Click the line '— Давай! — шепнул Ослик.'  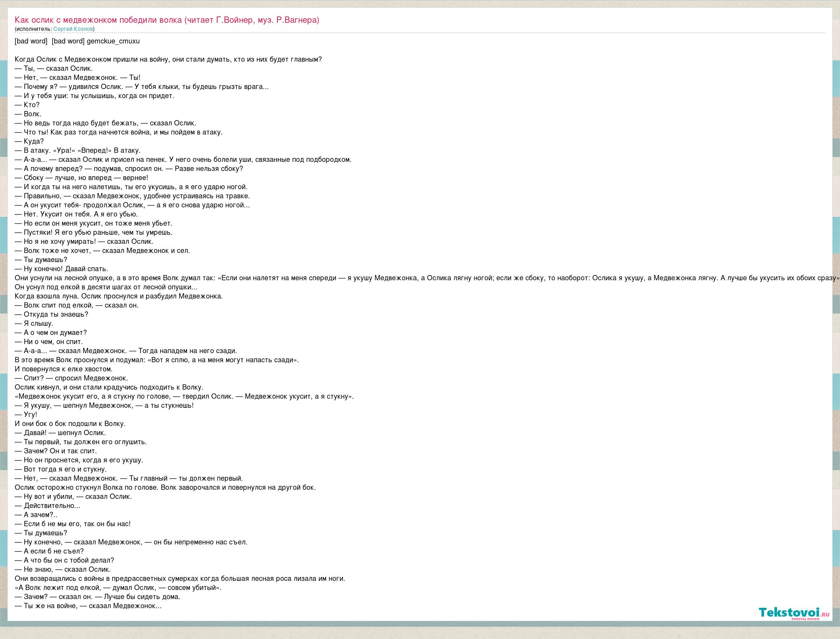60,433
